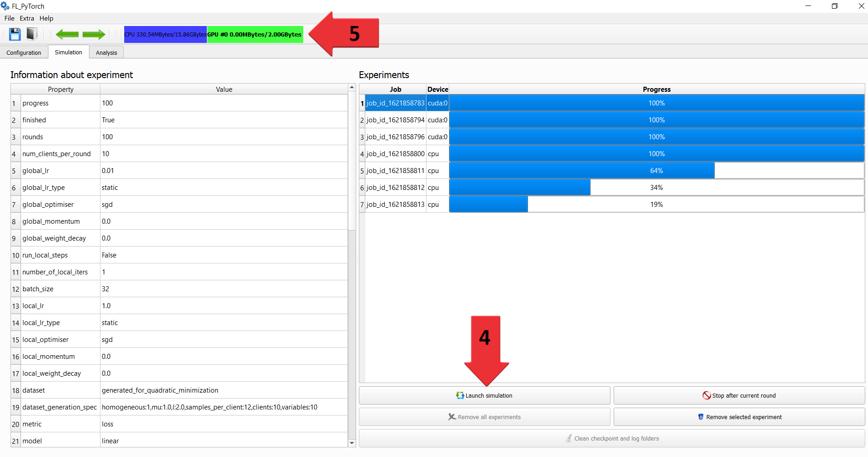Click value 'True' for finished
The height and width of the screenshot is (457, 868).
224,120
